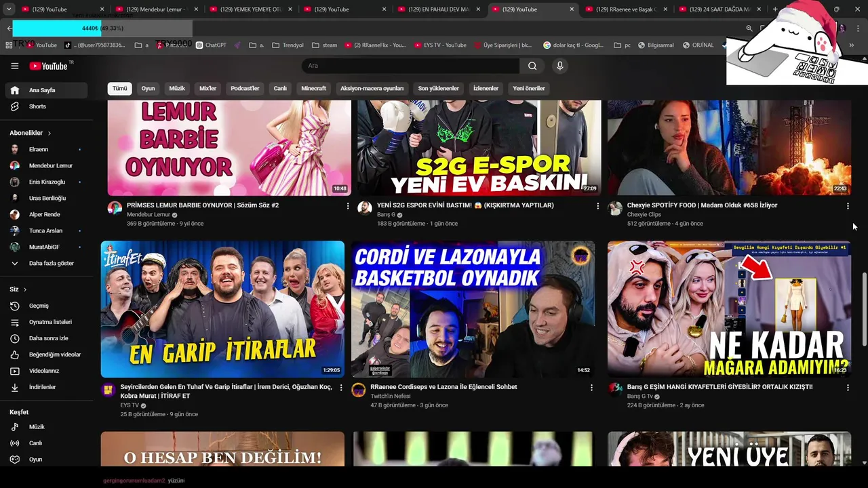Open options menu for RRaenee Cordiseps video
The height and width of the screenshot is (488, 868).
click(591, 387)
